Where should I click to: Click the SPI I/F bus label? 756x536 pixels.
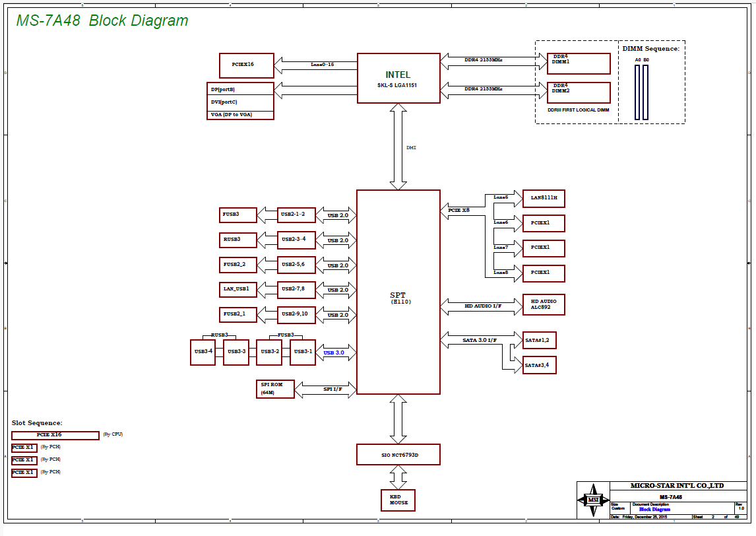332,389
